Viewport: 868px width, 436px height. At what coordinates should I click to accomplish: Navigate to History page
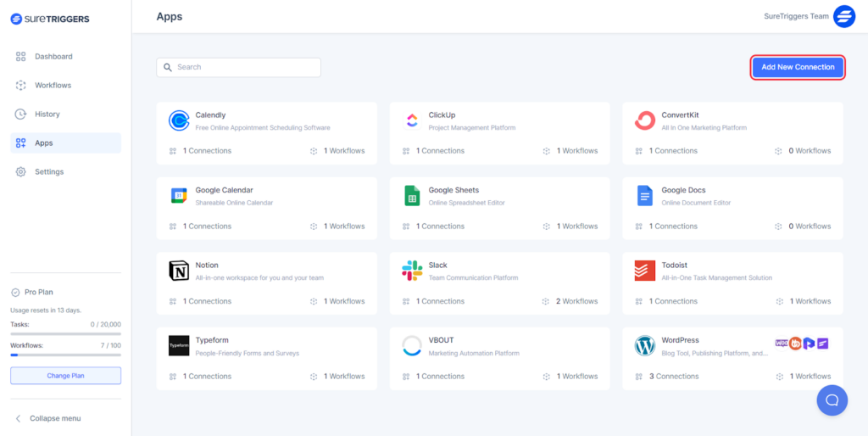click(x=47, y=115)
